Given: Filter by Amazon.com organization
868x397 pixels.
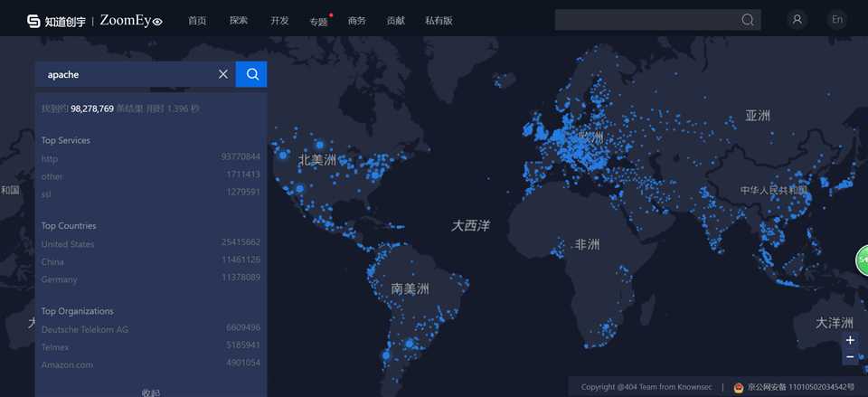Looking at the screenshot, I should 151,364.
